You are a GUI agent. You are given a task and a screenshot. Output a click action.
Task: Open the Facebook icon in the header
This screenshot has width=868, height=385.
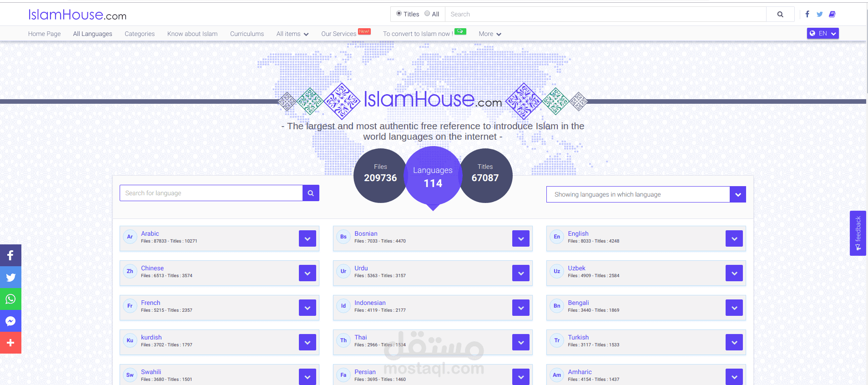(807, 14)
